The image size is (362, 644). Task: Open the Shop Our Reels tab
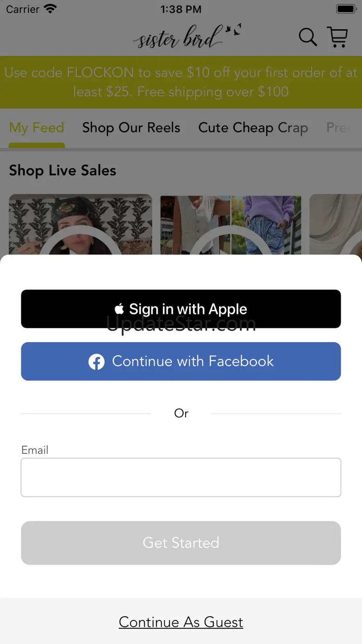(x=131, y=128)
